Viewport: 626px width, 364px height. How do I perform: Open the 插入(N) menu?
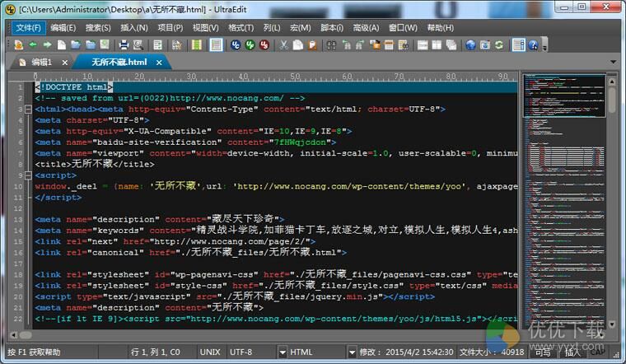pyautogui.click(x=134, y=27)
